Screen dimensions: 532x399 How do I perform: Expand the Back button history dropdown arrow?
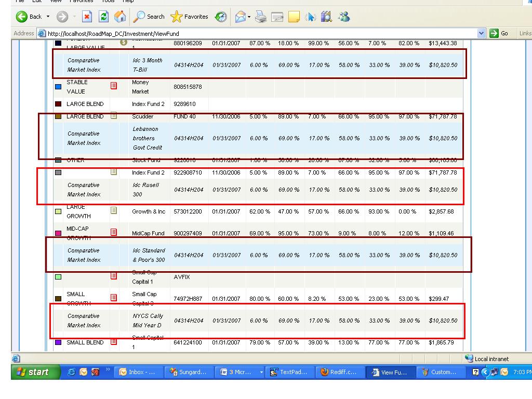tap(48, 17)
